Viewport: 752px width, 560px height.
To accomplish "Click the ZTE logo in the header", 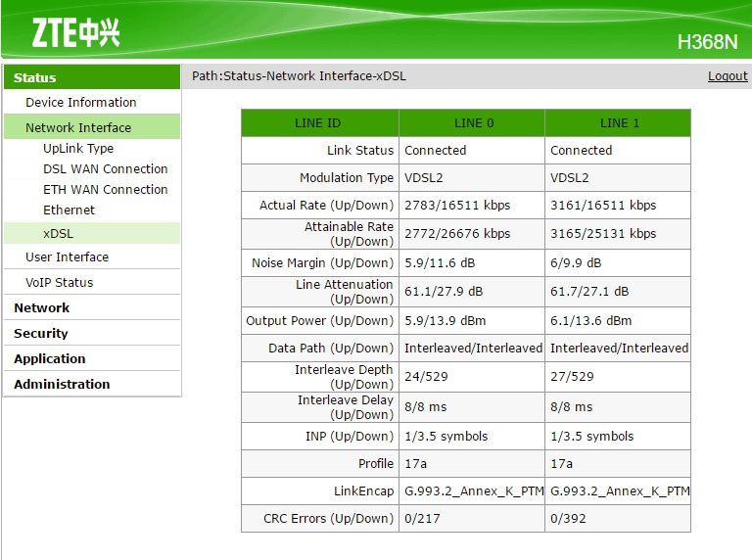I will pos(75,32).
